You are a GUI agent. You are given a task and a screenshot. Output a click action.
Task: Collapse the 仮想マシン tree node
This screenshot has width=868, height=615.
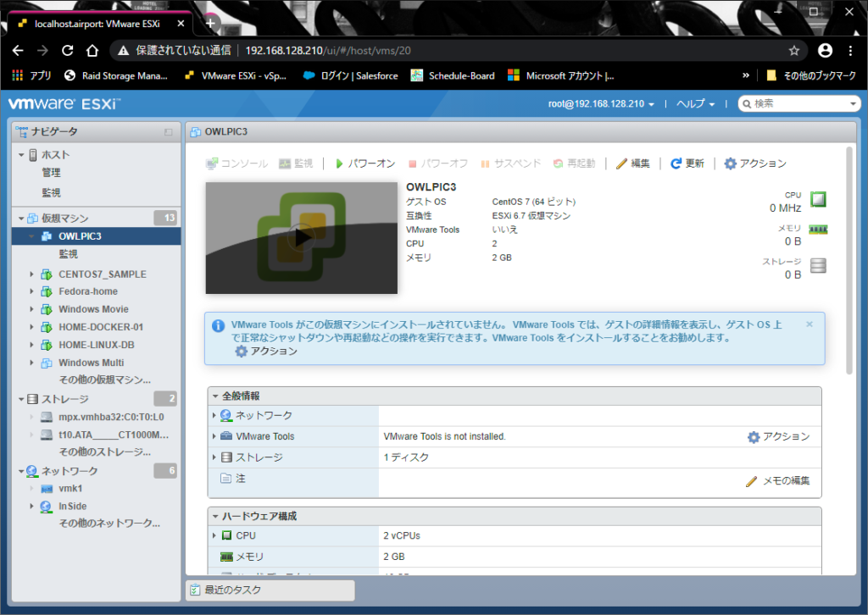(21, 219)
